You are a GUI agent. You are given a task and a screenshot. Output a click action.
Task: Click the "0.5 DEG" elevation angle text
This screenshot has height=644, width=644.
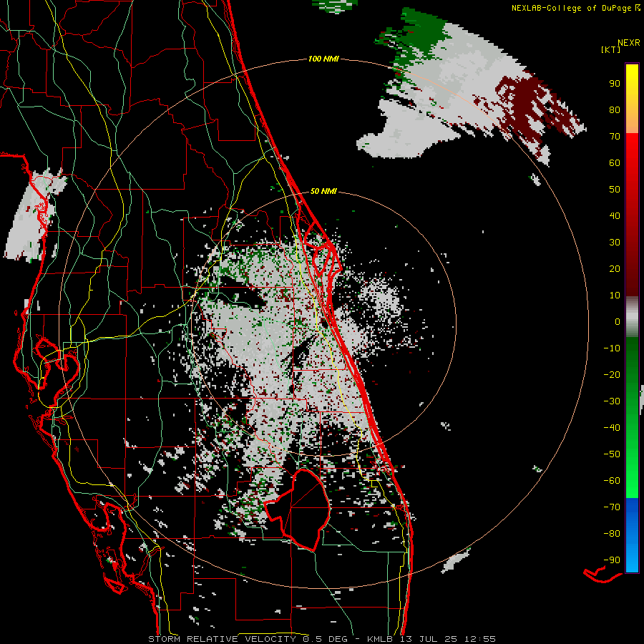click(x=326, y=639)
